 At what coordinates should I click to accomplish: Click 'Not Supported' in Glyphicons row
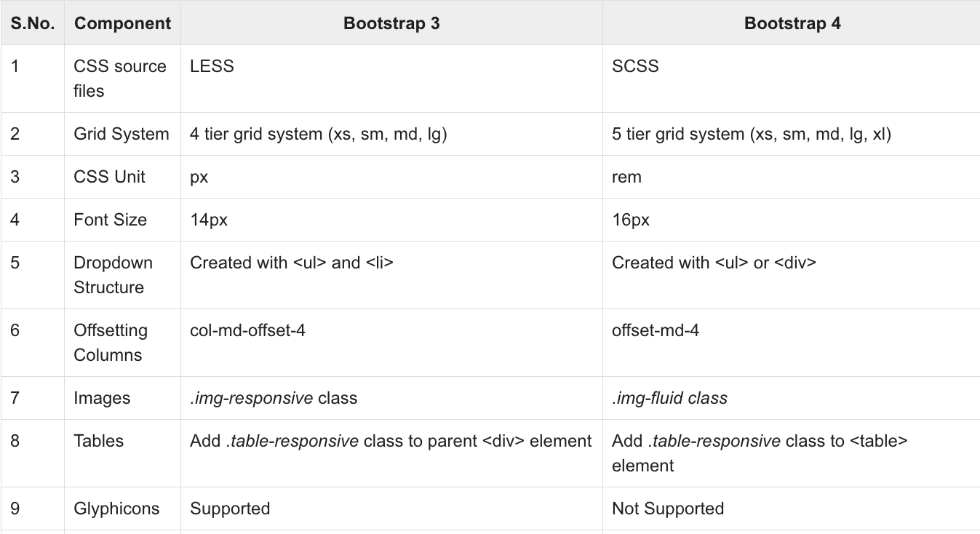point(668,509)
